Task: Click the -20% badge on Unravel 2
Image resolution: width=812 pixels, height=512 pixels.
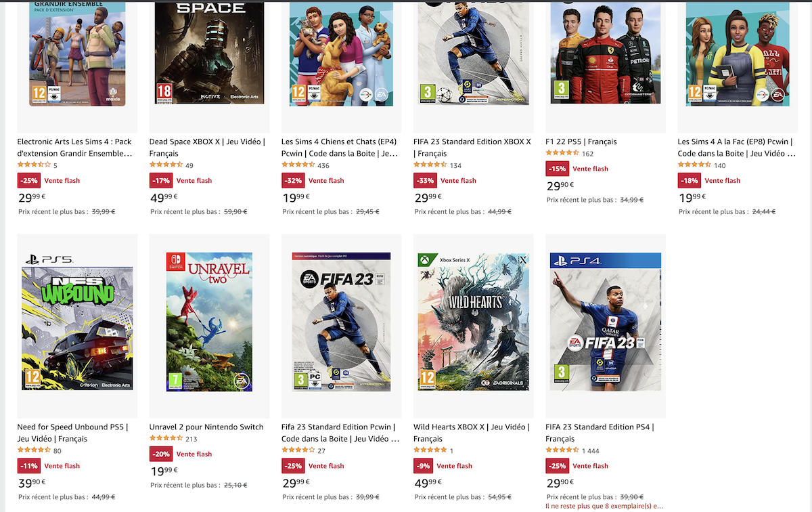Action: coord(160,454)
